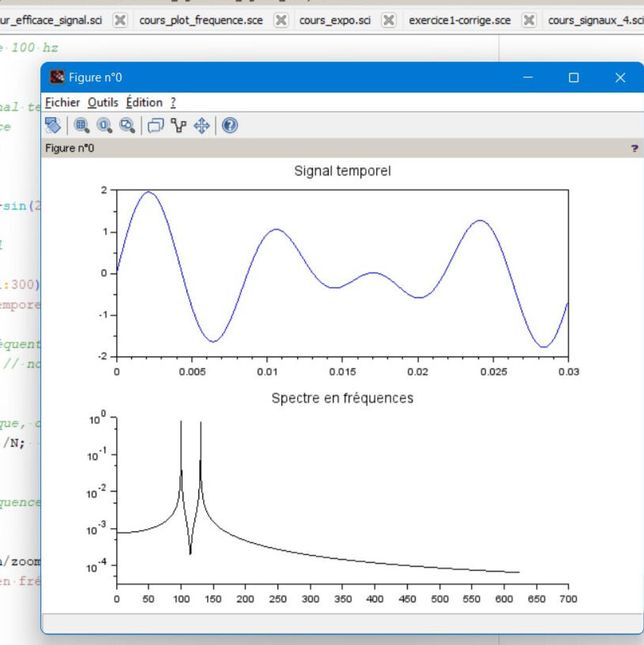Open the Outils menu
This screenshot has width=644, height=645.
click(103, 103)
